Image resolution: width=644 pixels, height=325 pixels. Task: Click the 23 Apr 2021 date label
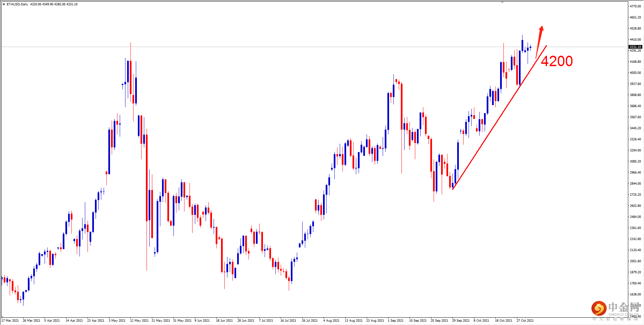click(96, 321)
